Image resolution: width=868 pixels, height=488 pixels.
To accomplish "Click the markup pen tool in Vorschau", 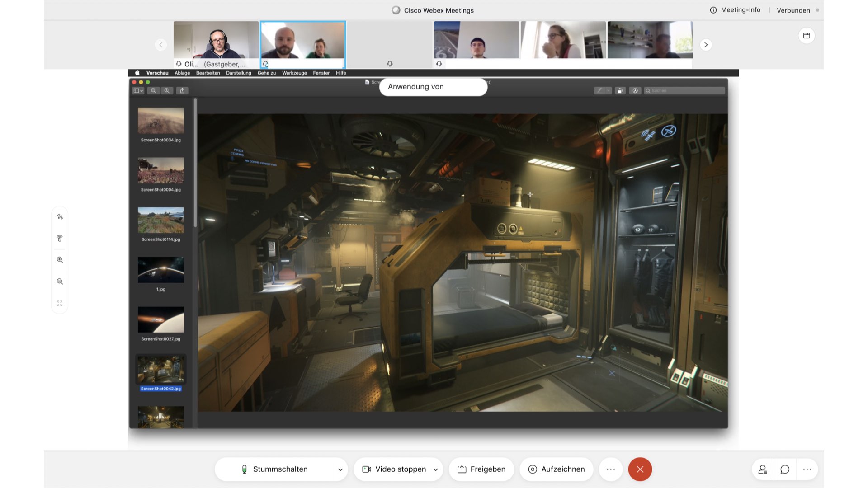I will click(599, 91).
